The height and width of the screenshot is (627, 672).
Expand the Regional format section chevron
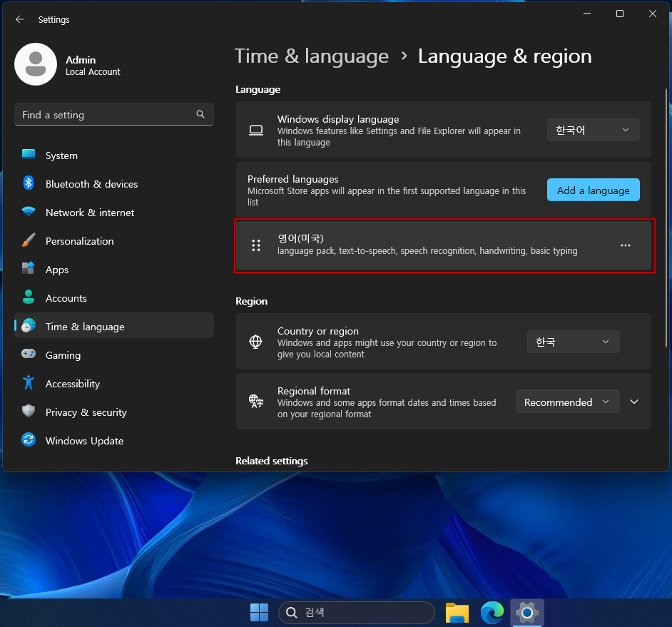pos(634,402)
